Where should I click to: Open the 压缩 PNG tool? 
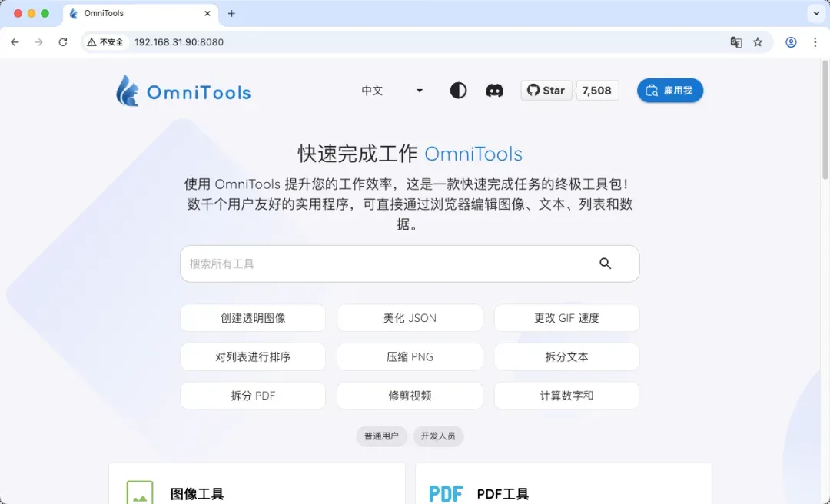point(410,356)
